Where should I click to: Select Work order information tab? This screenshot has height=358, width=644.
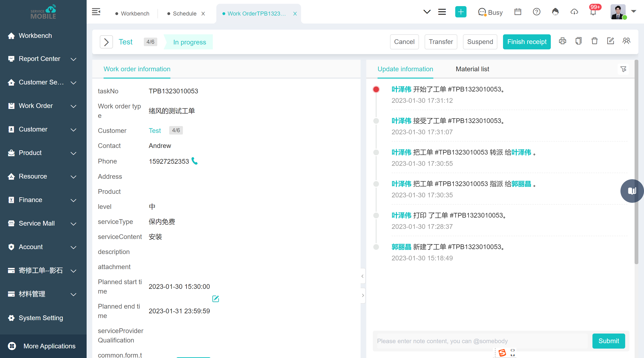[137, 69]
